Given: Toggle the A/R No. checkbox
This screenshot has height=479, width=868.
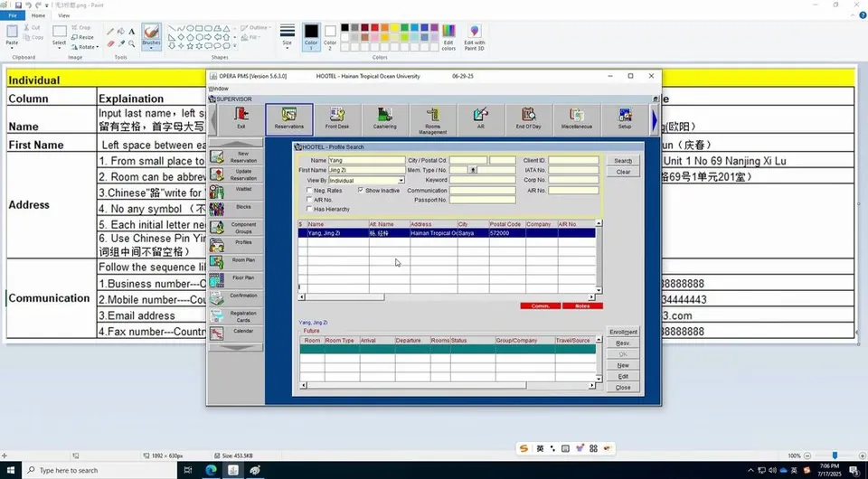Looking at the screenshot, I should (309, 200).
